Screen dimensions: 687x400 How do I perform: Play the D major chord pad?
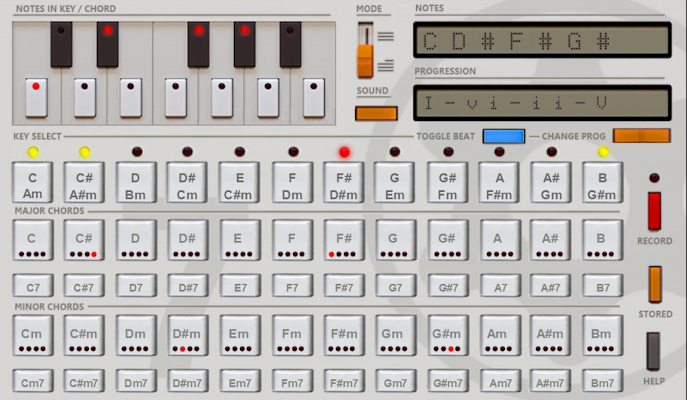click(136, 240)
